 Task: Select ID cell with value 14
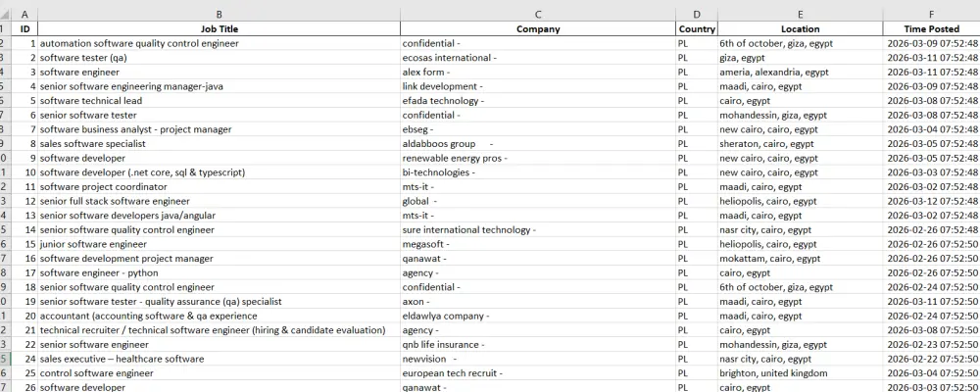25,230
